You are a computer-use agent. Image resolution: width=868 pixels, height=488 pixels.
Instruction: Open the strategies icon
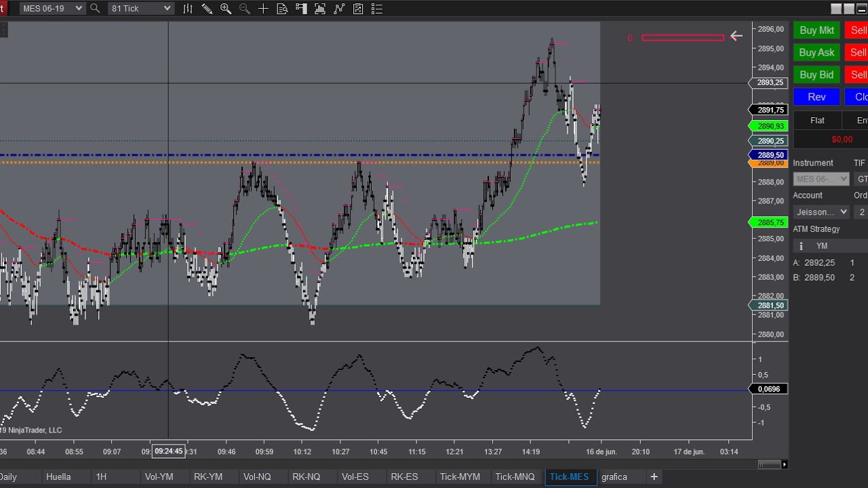coord(358,9)
